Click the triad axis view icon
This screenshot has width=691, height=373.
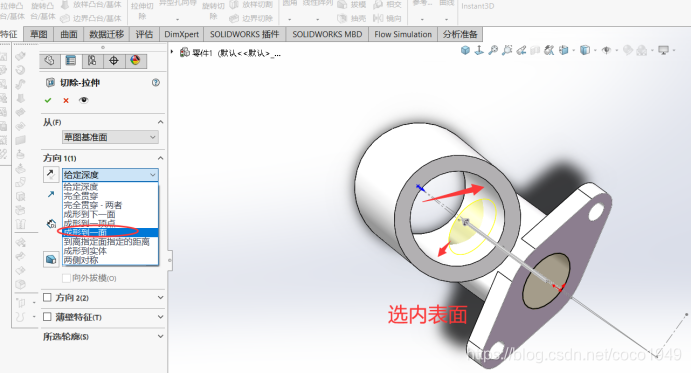[479, 50]
